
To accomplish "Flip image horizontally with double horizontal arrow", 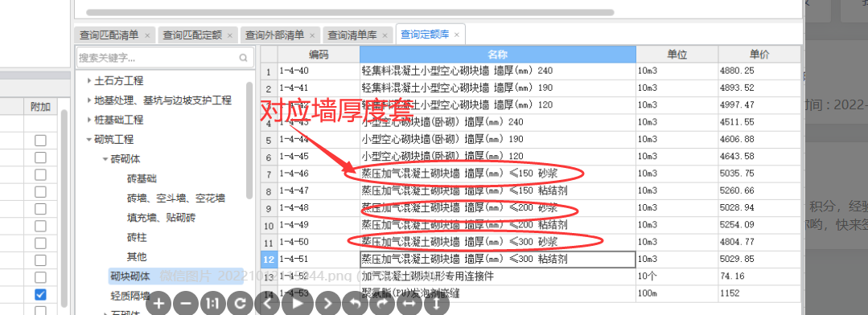I will point(409,303).
